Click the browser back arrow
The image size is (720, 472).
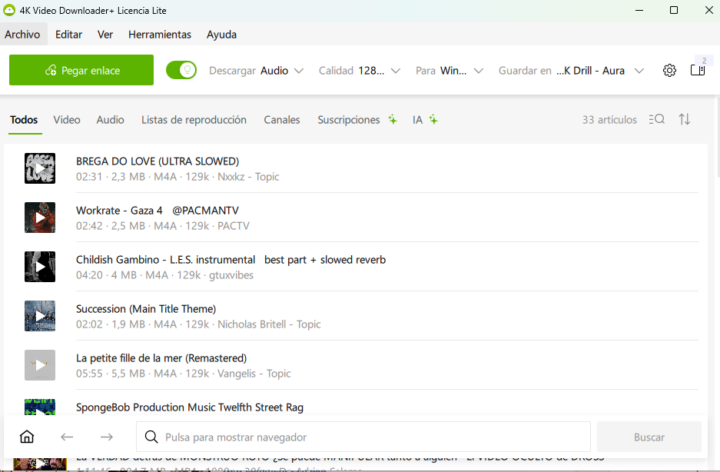(67, 437)
